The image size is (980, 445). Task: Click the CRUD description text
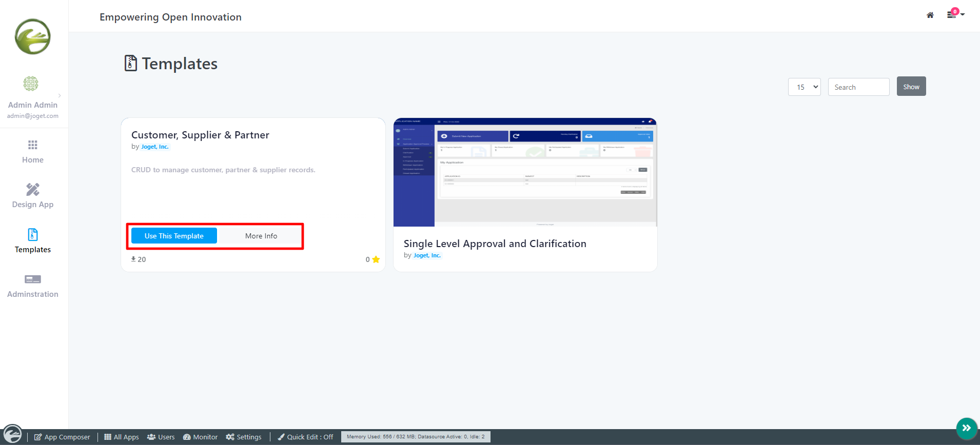(223, 170)
